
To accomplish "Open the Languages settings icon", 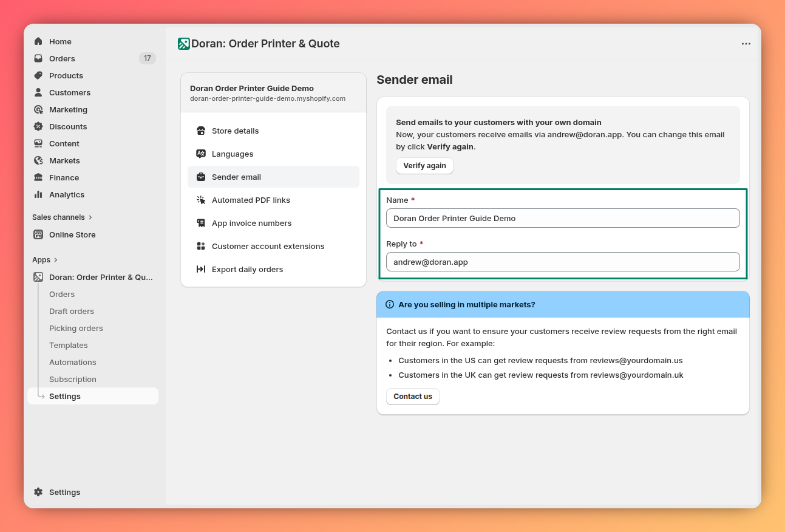I will [200, 154].
